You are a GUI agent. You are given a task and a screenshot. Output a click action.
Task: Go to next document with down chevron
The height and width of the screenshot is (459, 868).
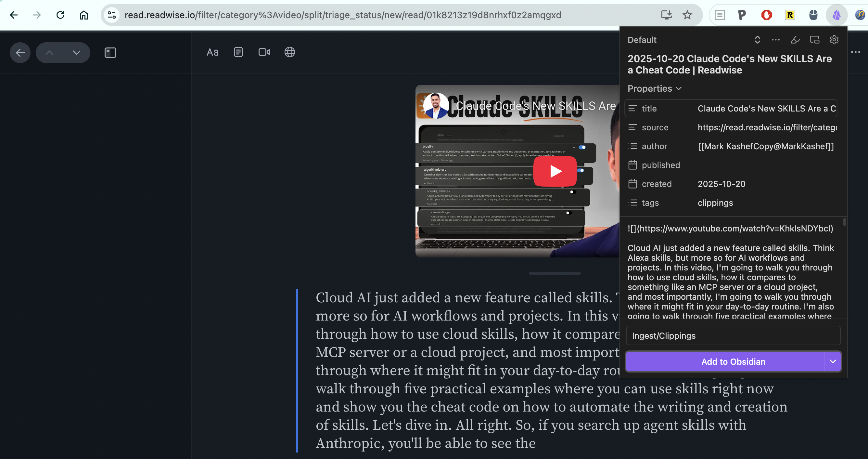76,52
